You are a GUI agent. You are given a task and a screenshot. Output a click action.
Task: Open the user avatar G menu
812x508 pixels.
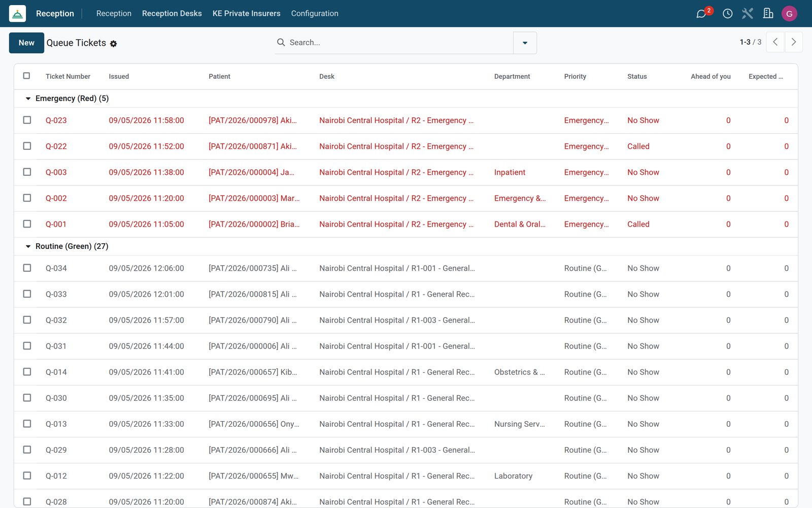789,14
